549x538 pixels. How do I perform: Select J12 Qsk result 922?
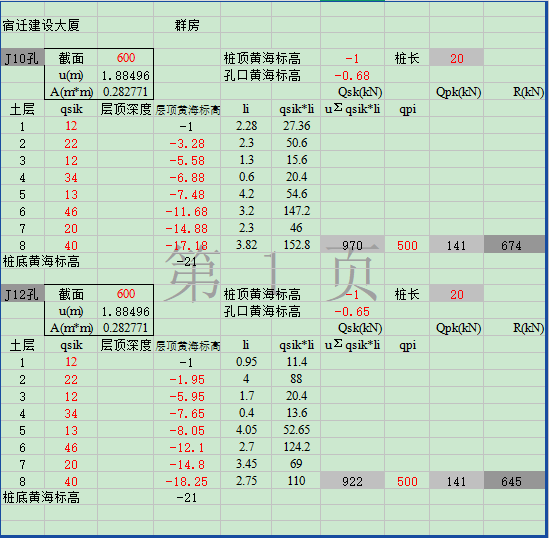(x=352, y=481)
